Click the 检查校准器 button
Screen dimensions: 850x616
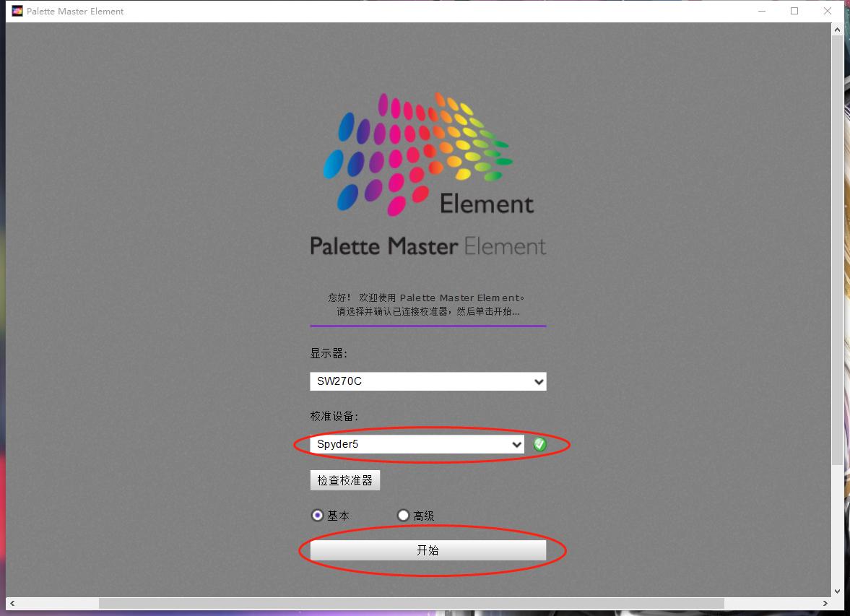(344, 480)
